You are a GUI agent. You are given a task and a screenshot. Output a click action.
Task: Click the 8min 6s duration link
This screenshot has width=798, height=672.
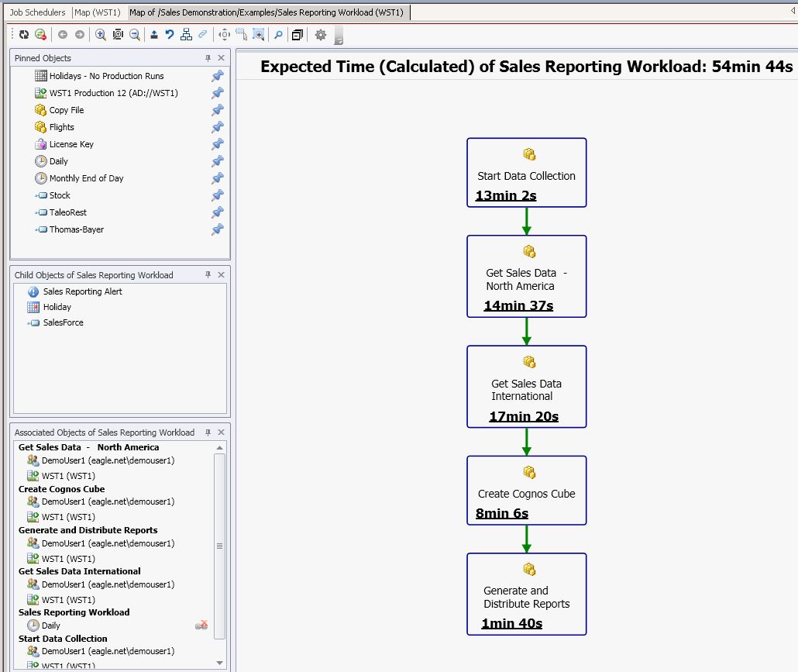(502, 513)
